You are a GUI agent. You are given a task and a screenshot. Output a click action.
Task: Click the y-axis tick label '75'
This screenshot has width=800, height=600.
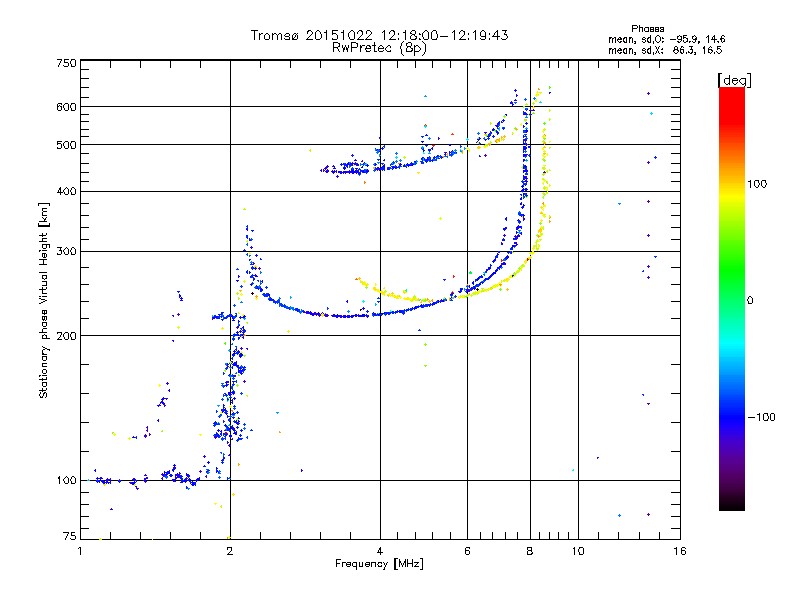pos(70,536)
